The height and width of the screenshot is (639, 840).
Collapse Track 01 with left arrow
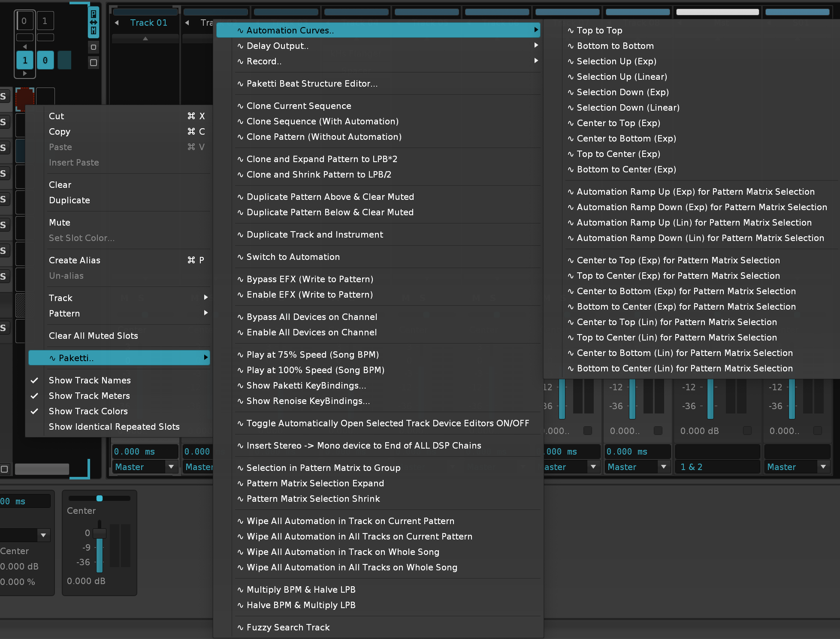[117, 23]
